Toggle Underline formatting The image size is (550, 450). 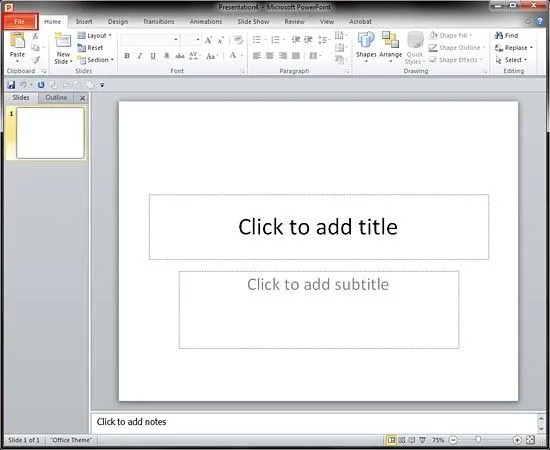(153, 56)
